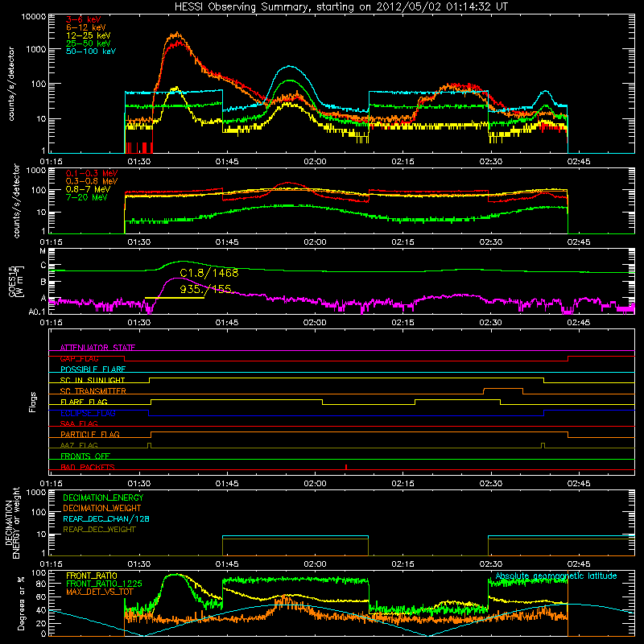Image resolution: width=644 pixels, height=644 pixels.
Task: Click the green FRONT_RATIO_1225 legend label
Action: coord(104,584)
